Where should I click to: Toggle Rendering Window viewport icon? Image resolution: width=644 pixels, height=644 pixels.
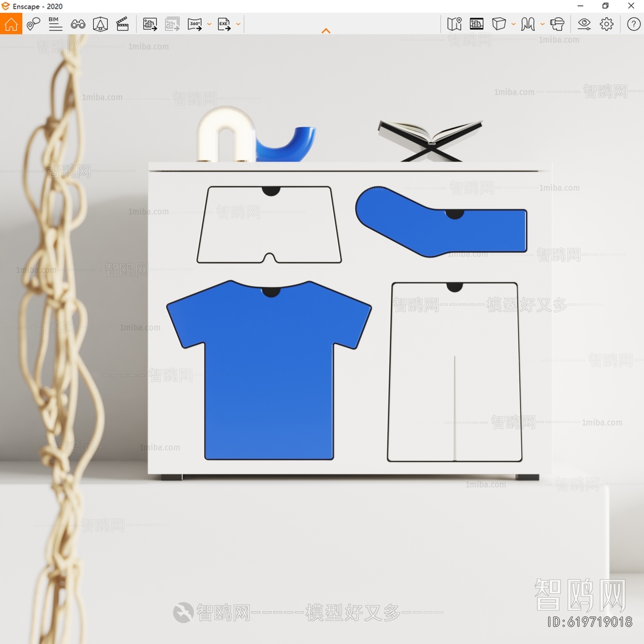tap(477, 24)
